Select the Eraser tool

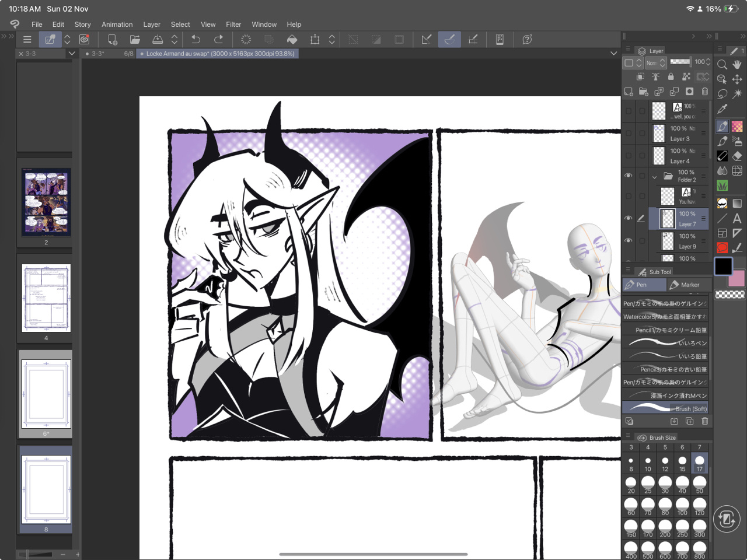[x=737, y=156]
